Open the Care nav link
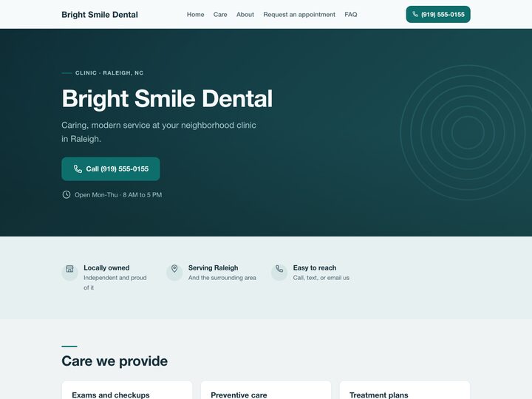 (x=220, y=15)
